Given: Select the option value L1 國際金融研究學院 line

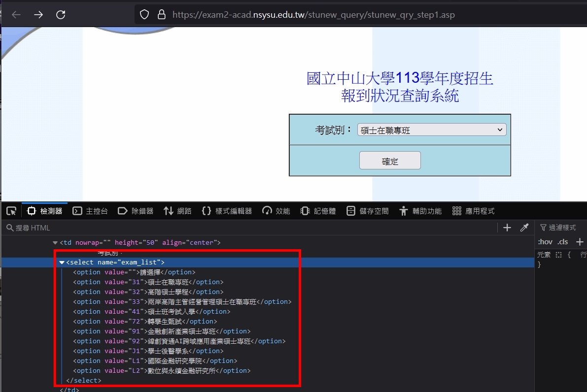Looking at the screenshot, I should click(155, 361).
